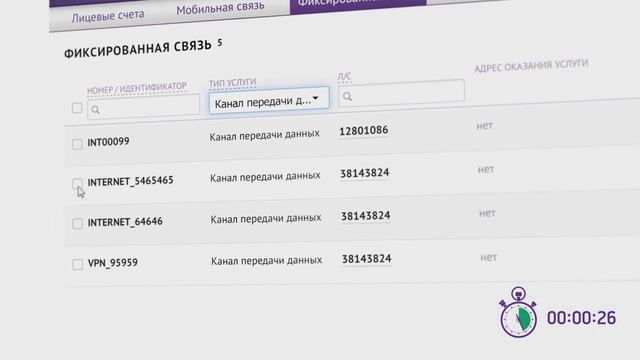Image resolution: width=640 pixels, height=360 pixels.
Task: Click the magnifier icon in the Номер field
Action: pyautogui.click(x=96, y=110)
